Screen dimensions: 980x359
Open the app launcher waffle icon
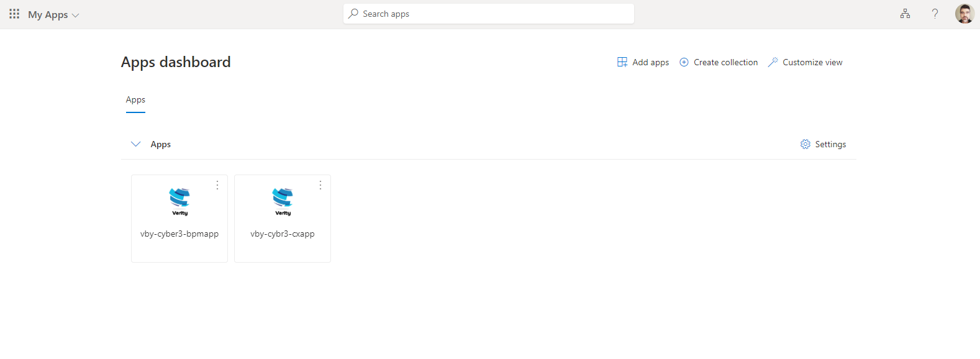[14, 14]
